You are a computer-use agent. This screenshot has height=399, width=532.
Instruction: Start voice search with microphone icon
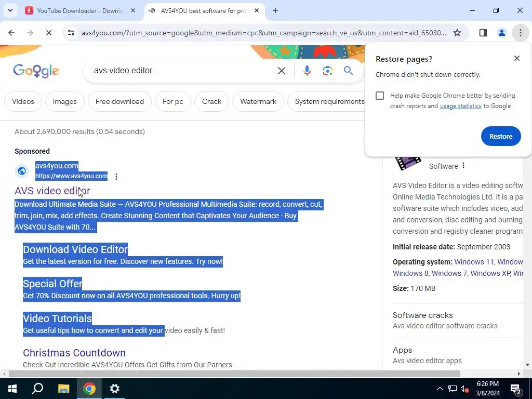[307, 71]
